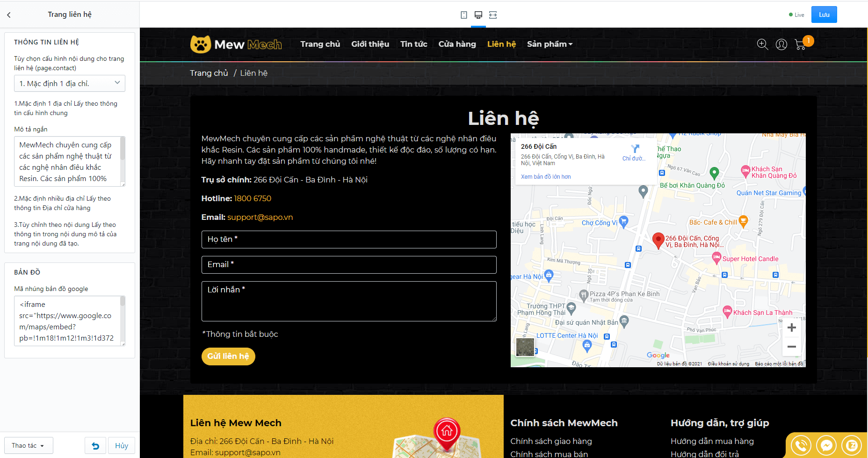Open Tin tức in the navigation
868x458 pixels.
point(414,44)
